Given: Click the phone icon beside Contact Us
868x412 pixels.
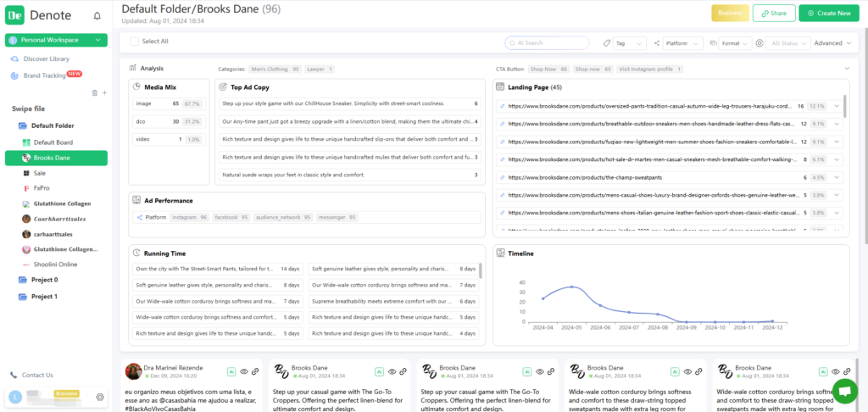Looking at the screenshot, I should [x=14, y=375].
